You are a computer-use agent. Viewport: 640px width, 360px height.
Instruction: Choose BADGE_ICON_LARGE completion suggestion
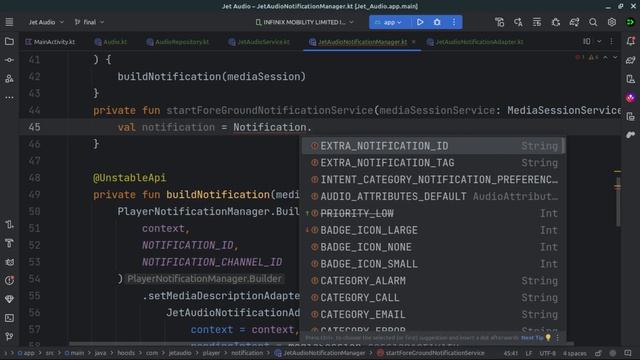(433, 230)
